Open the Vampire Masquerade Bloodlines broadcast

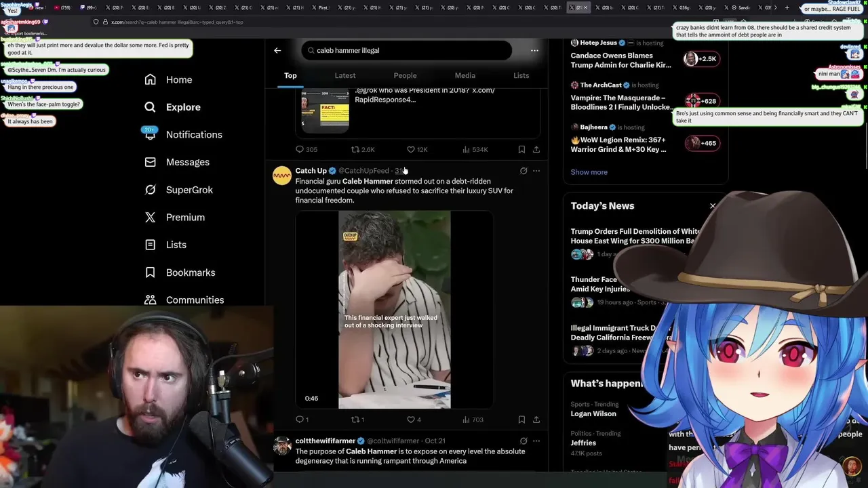pyautogui.click(x=622, y=102)
